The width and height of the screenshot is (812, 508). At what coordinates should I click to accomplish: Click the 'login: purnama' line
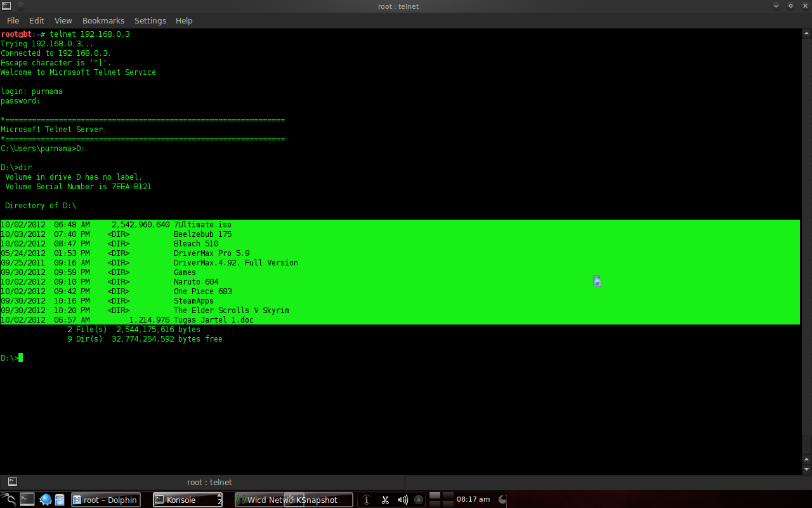pyautogui.click(x=32, y=91)
